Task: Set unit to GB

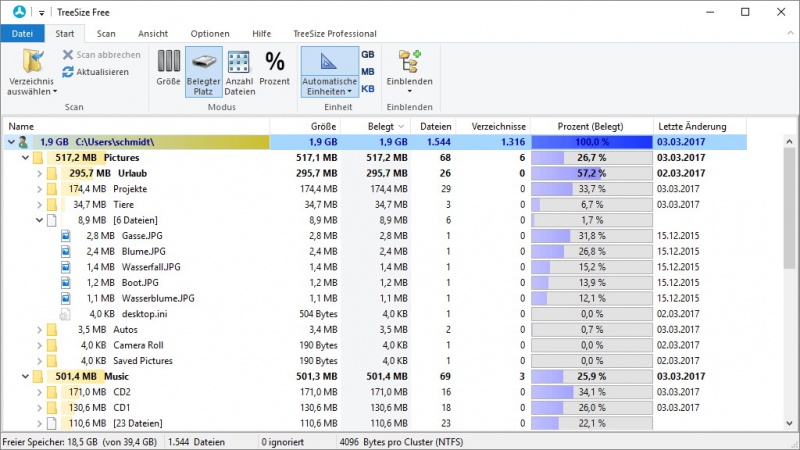Action: click(367, 55)
